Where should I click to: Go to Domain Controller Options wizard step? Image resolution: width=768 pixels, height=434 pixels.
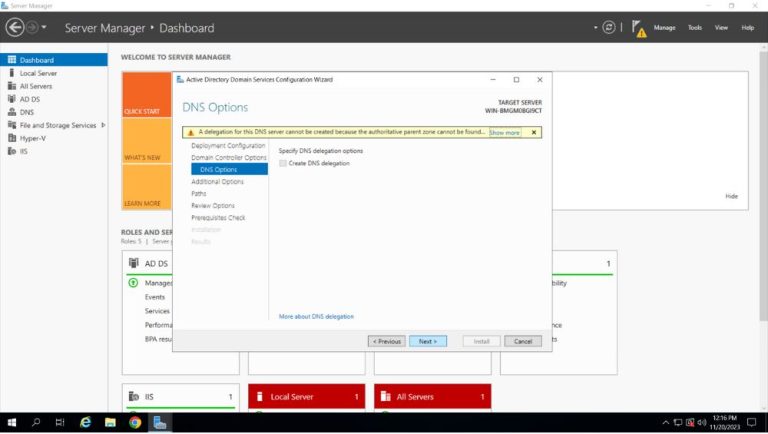pos(229,157)
